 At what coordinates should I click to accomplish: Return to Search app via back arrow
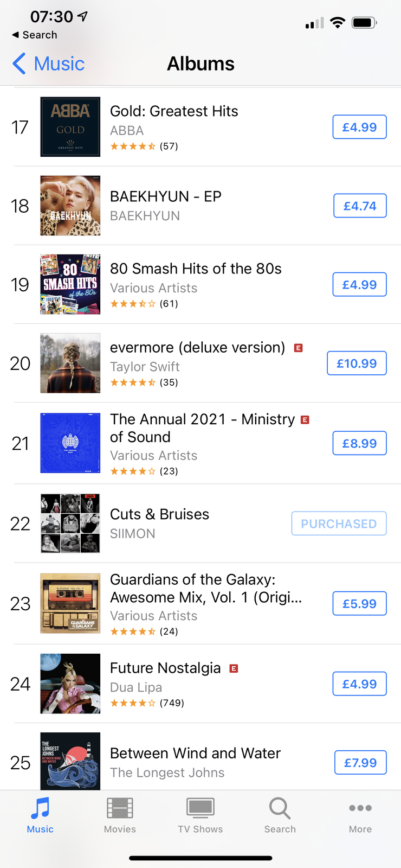(34, 35)
